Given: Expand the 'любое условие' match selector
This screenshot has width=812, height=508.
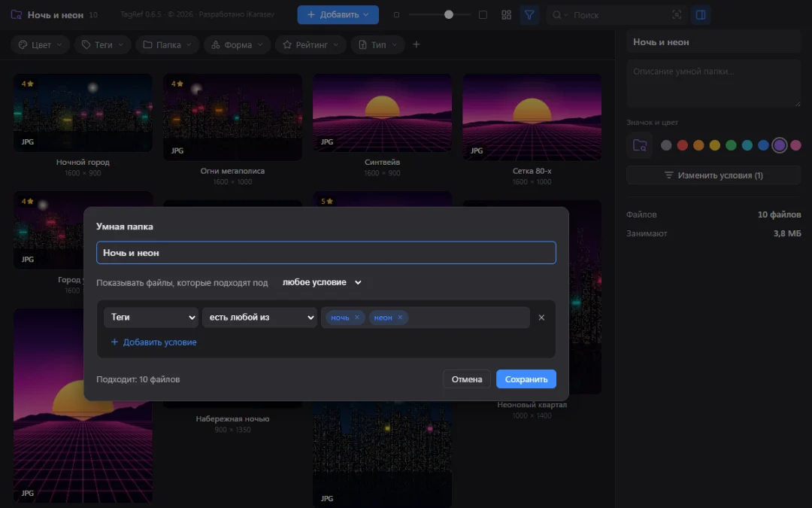Looking at the screenshot, I should (x=322, y=282).
